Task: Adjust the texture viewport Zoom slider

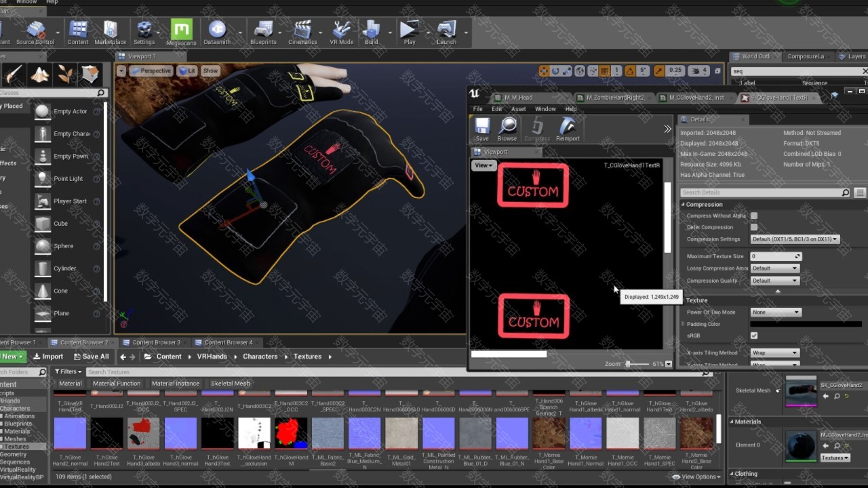Action: click(628, 365)
